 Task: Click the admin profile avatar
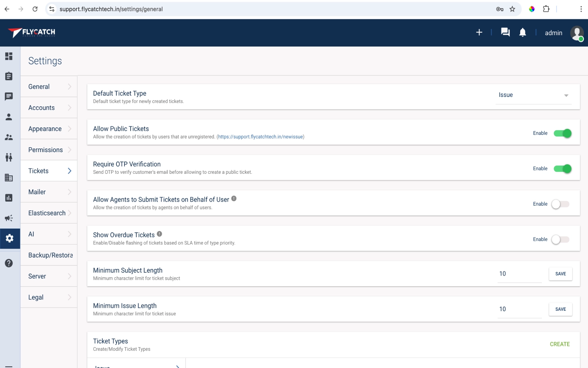tap(577, 33)
